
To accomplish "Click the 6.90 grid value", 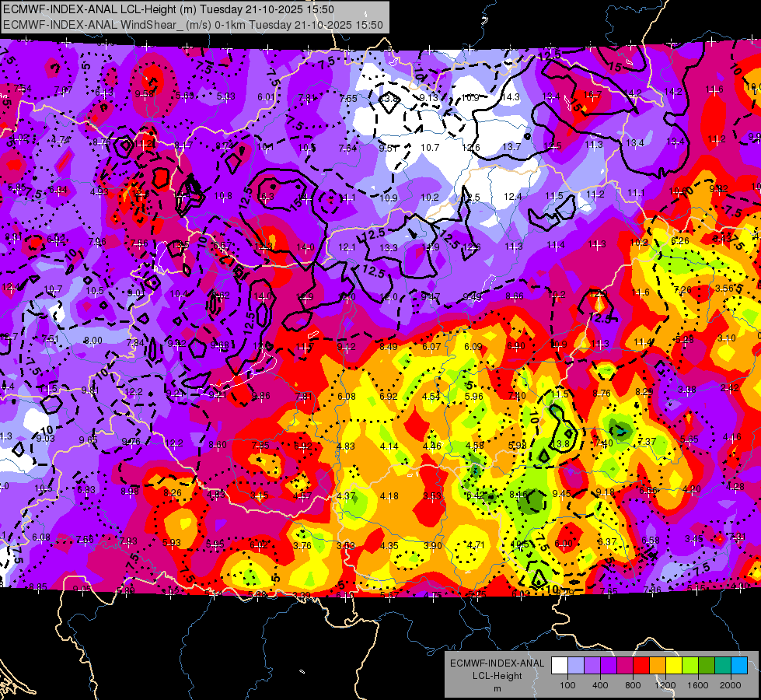I will pos(516,345).
